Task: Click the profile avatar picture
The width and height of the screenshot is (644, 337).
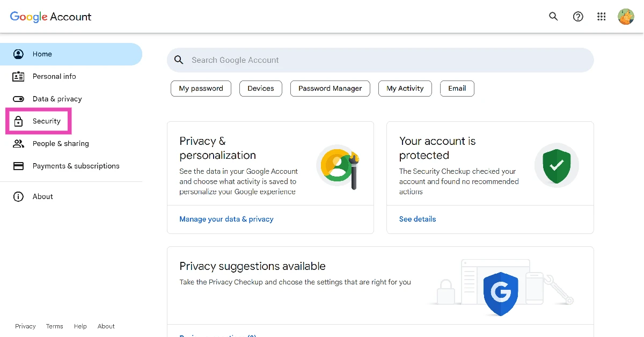Action: point(626,17)
